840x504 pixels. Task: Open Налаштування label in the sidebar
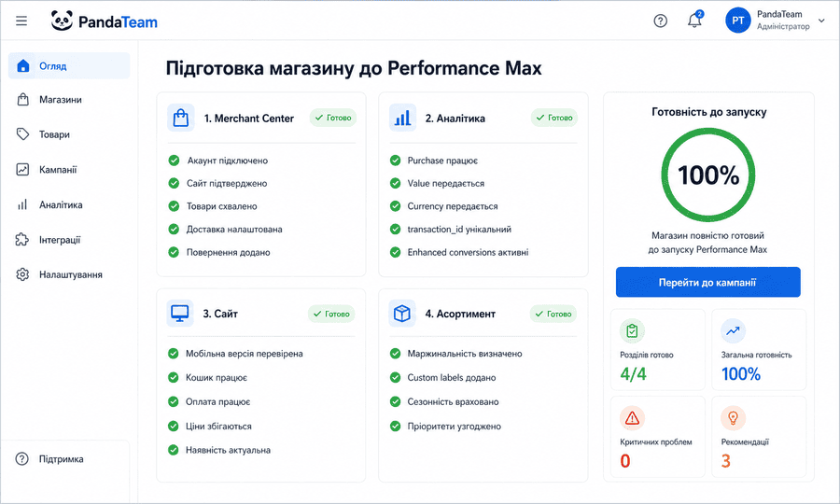pos(71,274)
